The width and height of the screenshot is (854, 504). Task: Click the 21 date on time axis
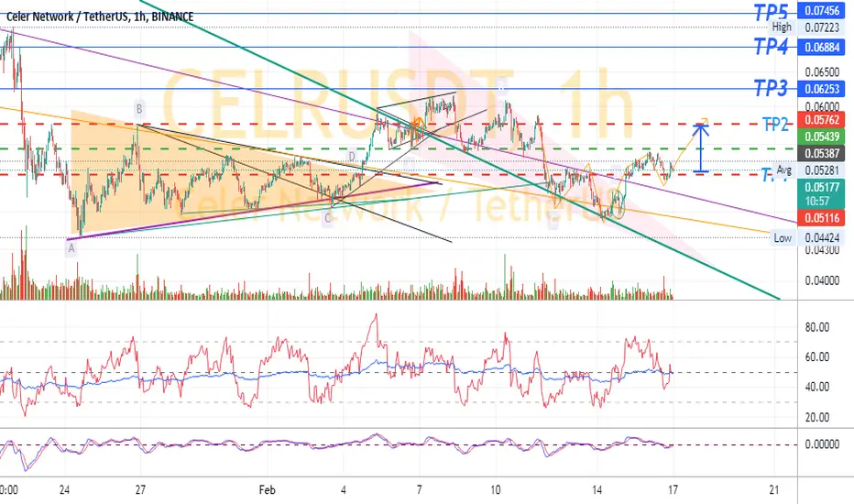coord(774,490)
